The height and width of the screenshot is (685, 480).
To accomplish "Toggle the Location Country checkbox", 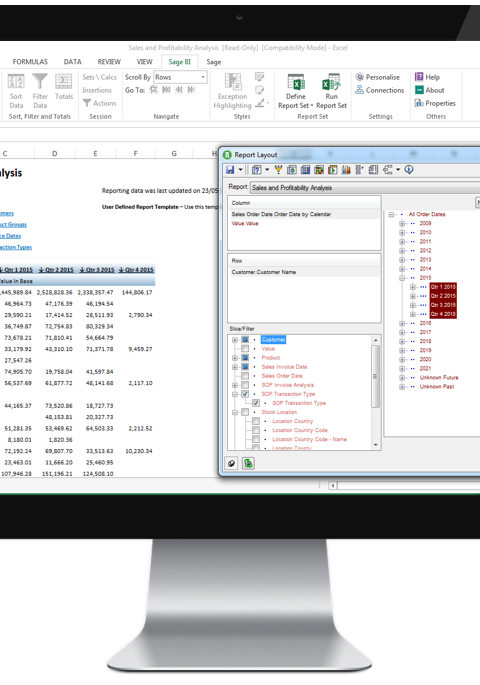I will point(256,421).
